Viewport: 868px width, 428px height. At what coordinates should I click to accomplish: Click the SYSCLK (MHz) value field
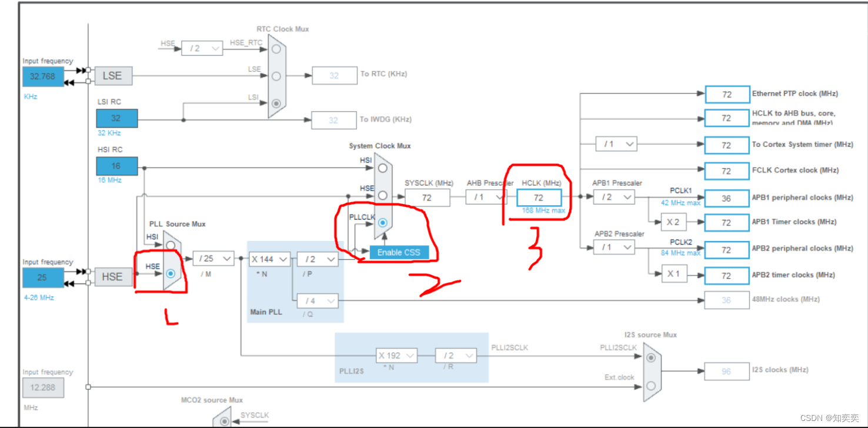428,198
